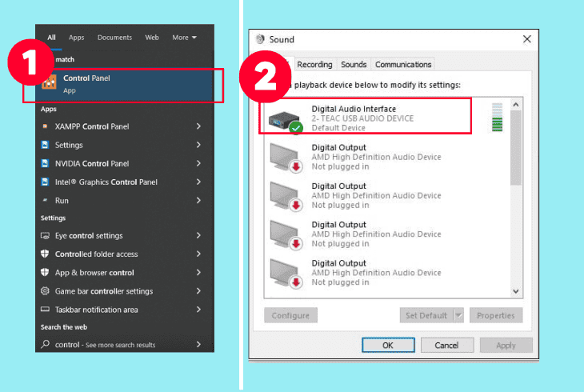Switch to the Apps search filter

click(x=76, y=38)
